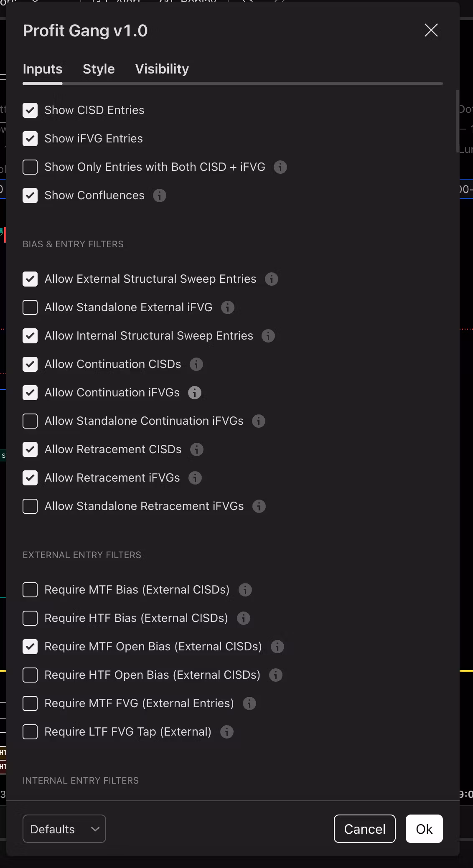Close the Profit Gang settings dialog
The height and width of the screenshot is (868, 473).
pyautogui.click(x=431, y=30)
